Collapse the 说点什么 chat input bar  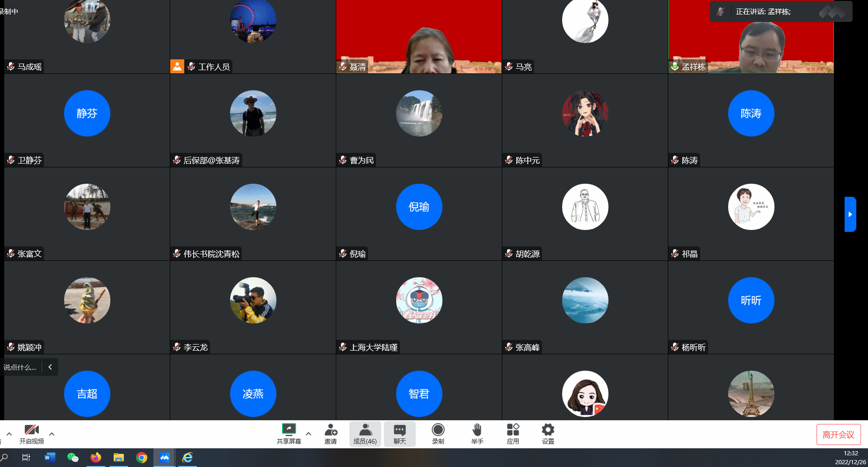pos(50,367)
